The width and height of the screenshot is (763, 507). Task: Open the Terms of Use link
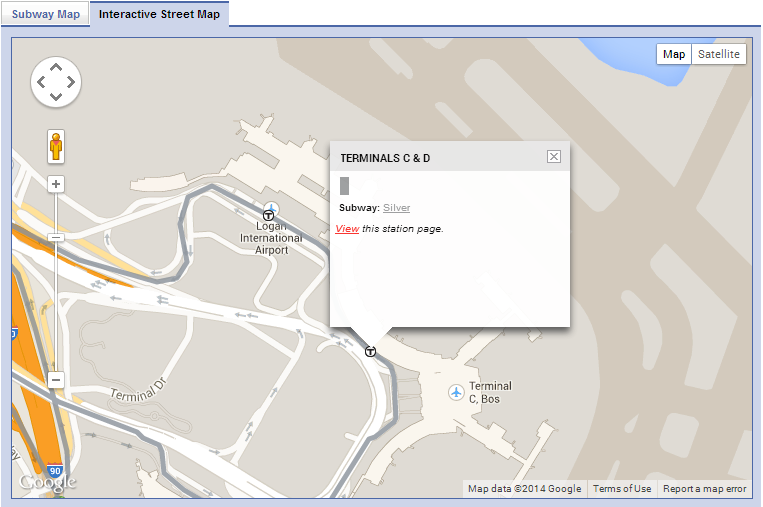[x=622, y=489]
